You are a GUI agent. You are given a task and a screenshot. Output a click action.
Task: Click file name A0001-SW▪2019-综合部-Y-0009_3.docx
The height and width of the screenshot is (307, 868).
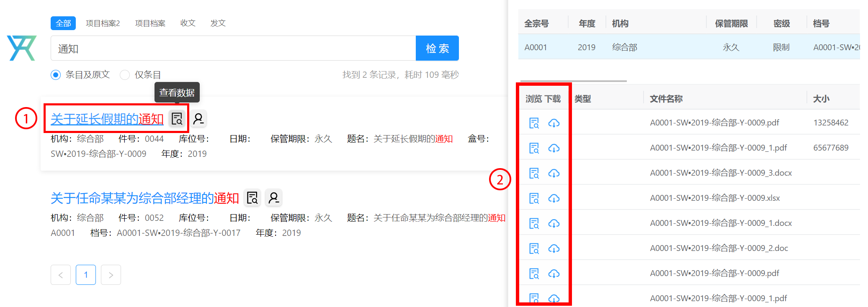(721, 173)
